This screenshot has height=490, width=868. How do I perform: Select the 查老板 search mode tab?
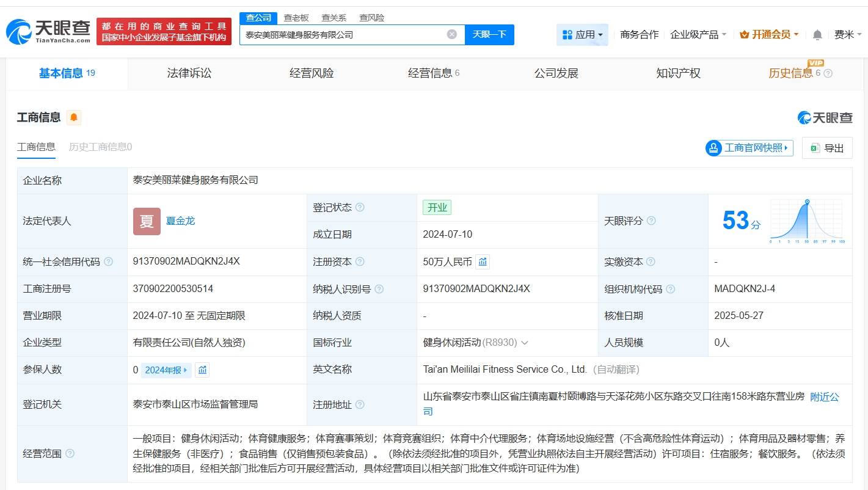click(x=296, y=18)
